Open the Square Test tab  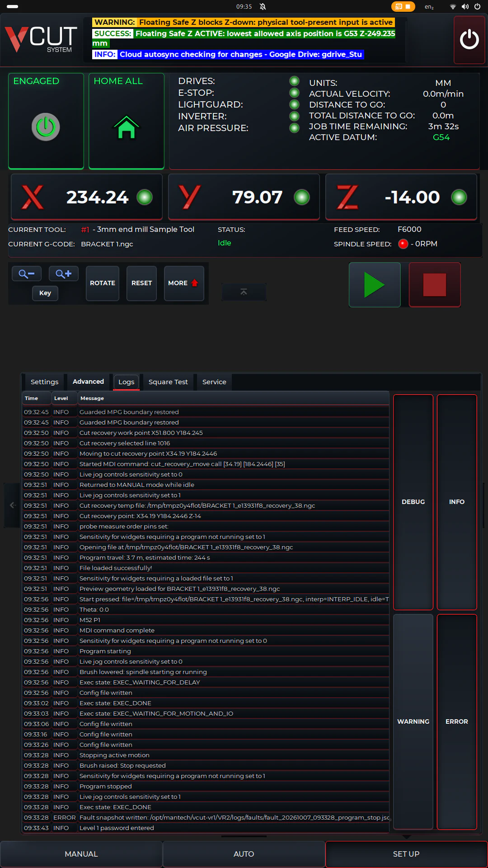168,382
